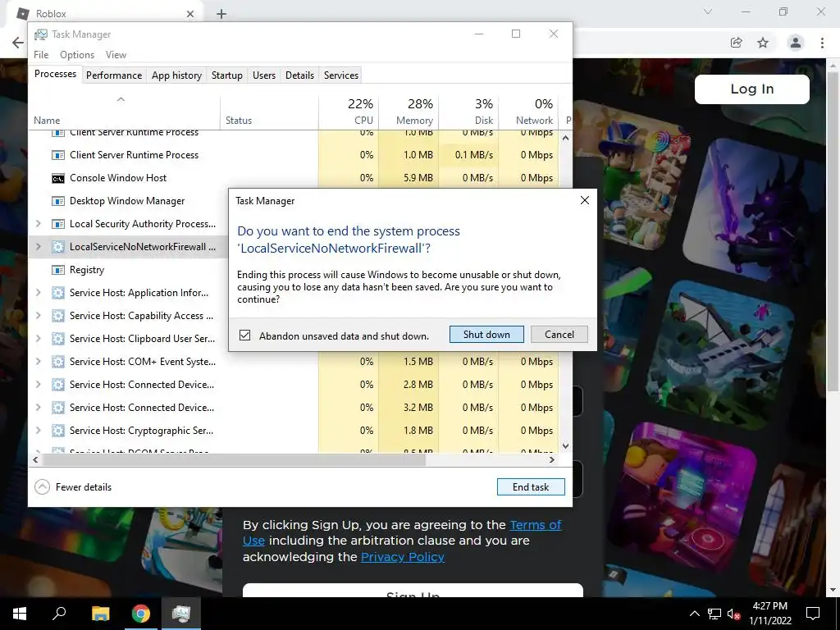
Task: Switch to the Startup tab
Action: click(226, 75)
